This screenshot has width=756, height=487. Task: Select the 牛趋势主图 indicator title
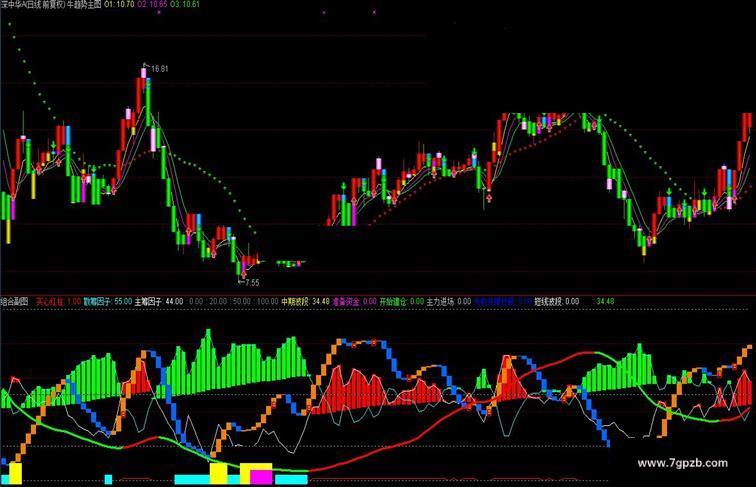tap(83, 4)
